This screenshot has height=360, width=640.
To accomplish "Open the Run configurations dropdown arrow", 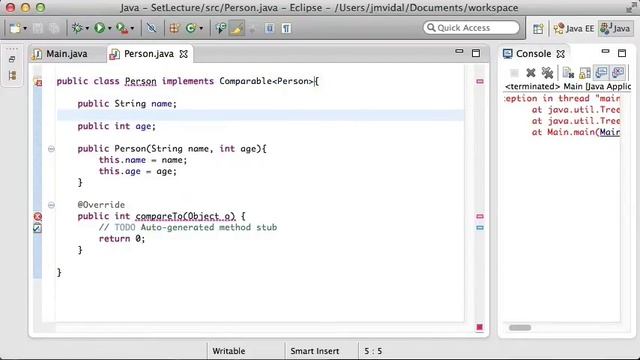I will [x=109, y=29].
